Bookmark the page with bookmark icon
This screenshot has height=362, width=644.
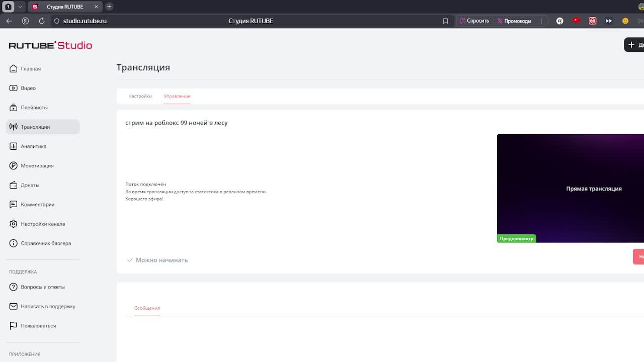[445, 21]
